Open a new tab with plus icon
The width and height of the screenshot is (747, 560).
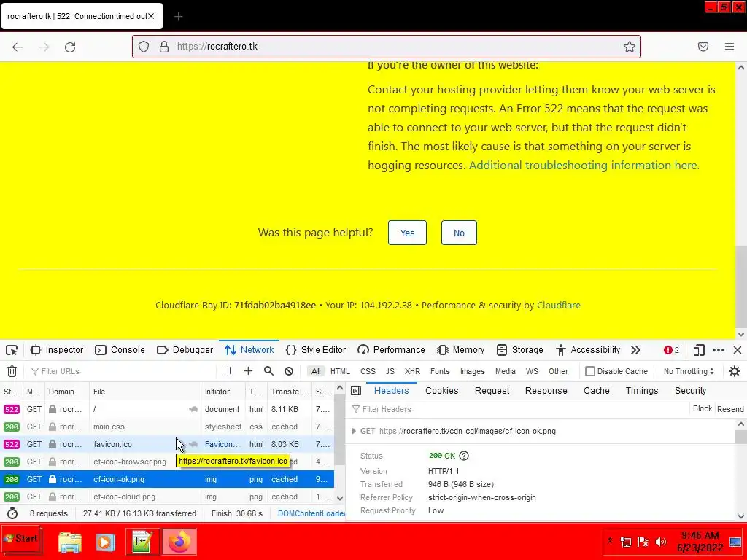point(178,17)
